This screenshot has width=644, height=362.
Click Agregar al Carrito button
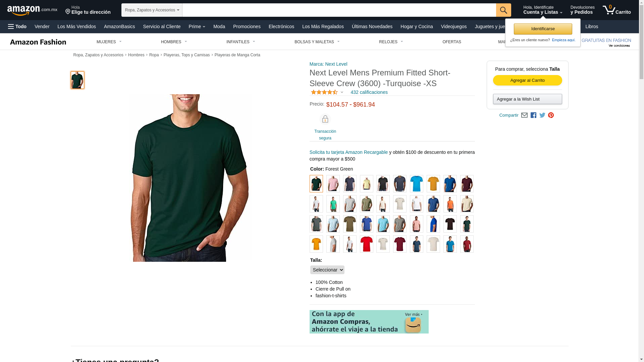click(x=528, y=80)
